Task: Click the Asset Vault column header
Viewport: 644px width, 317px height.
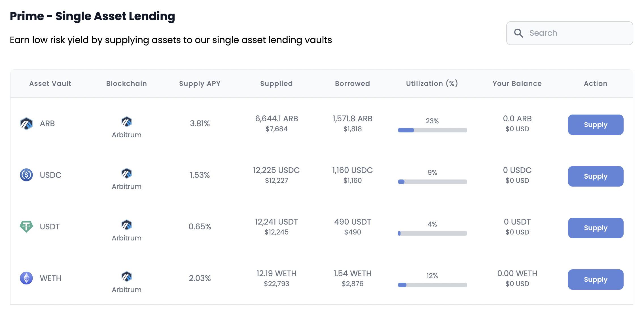Action: [50, 84]
